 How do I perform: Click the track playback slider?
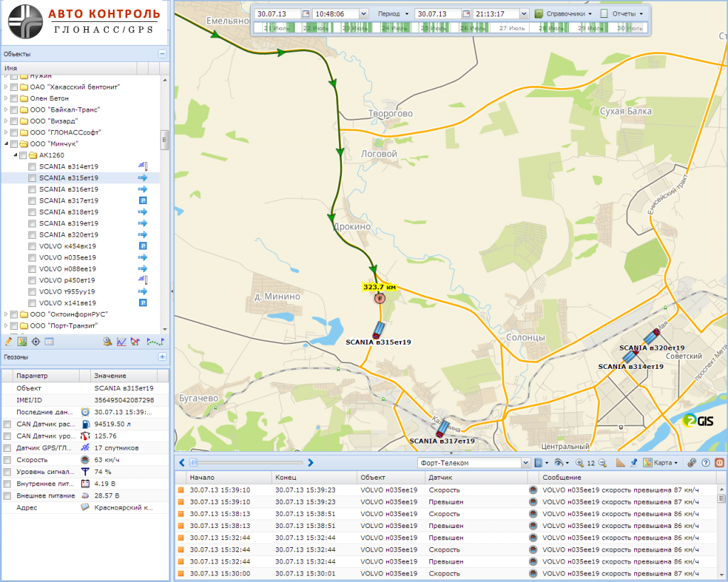[x=242, y=463]
